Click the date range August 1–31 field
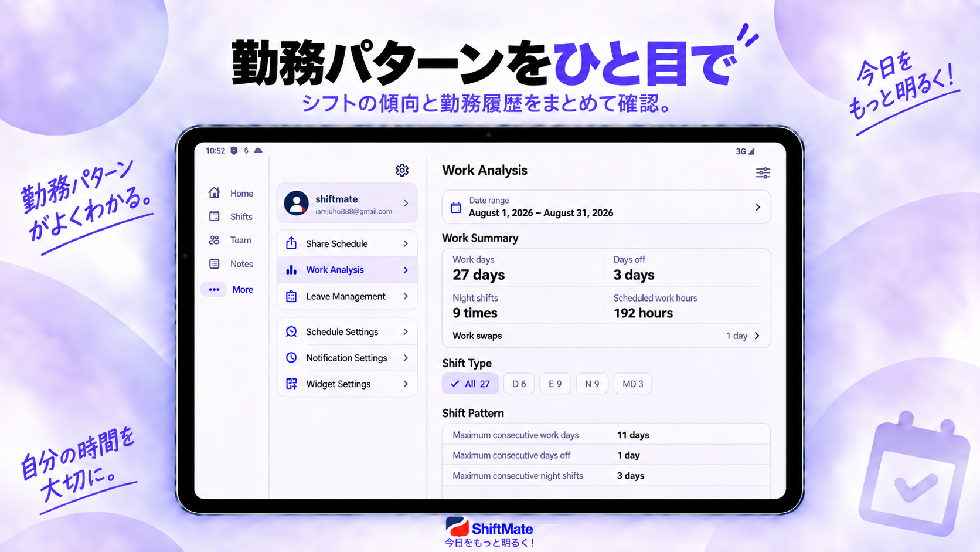This screenshot has height=552, width=980. (x=606, y=207)
